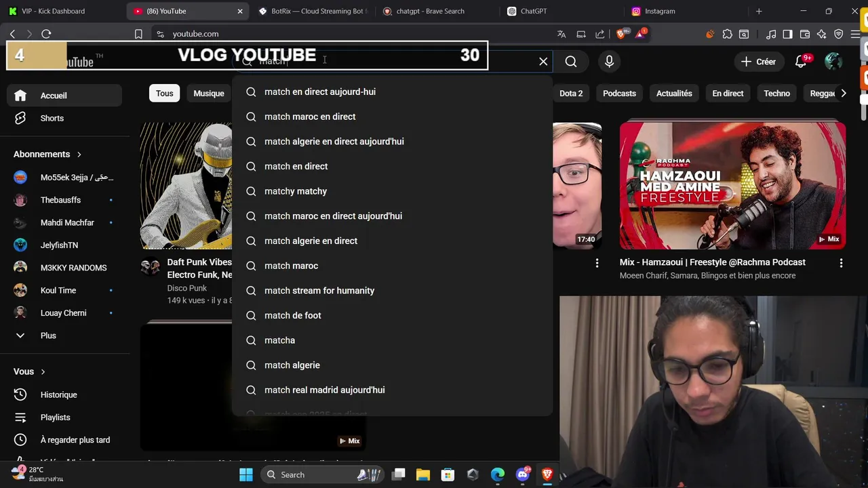This screenshot has width=868, height=488.
Task: Open options menu for Hamzaoui mix
Action: click(x=841, y=263)
